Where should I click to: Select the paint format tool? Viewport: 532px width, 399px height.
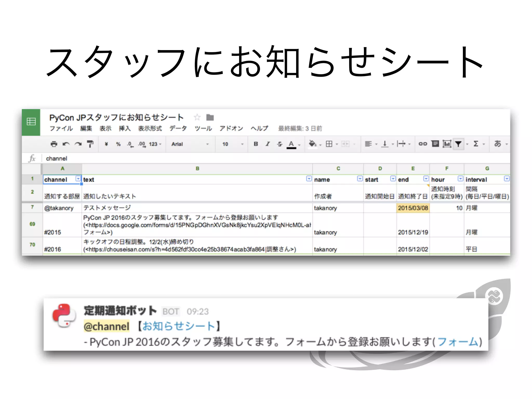pos(90,144)
